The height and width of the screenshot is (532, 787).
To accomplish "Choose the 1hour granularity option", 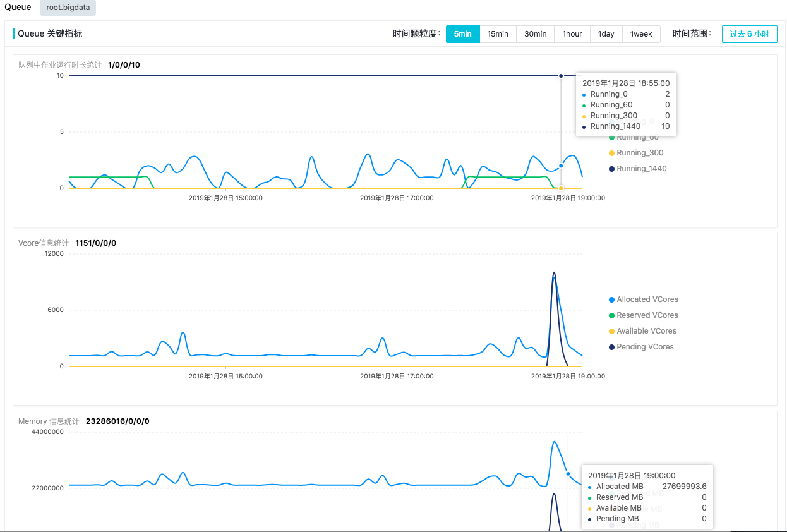I will [x=572, y=34].
